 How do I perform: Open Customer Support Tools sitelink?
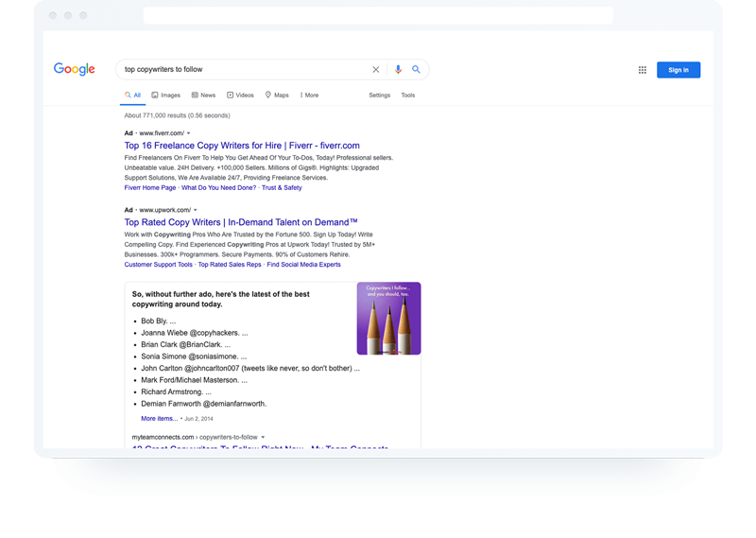[158, 265]
